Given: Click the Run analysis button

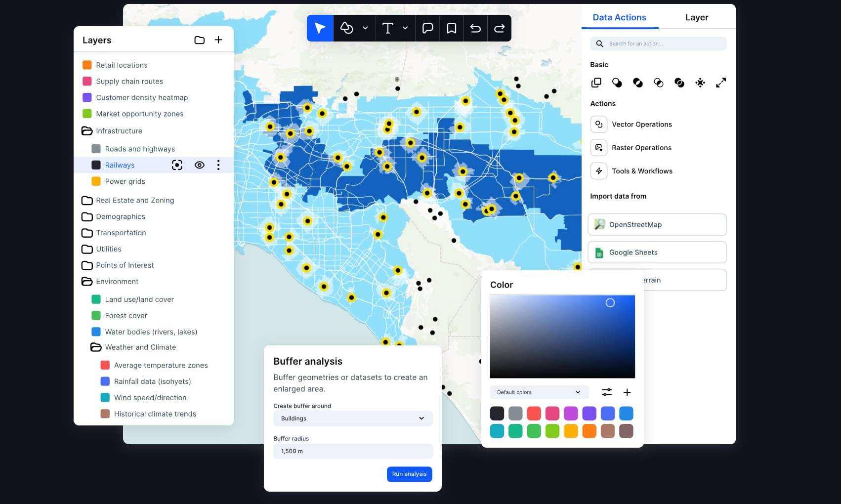Looking at the screenshot, I should click(409, 474).
